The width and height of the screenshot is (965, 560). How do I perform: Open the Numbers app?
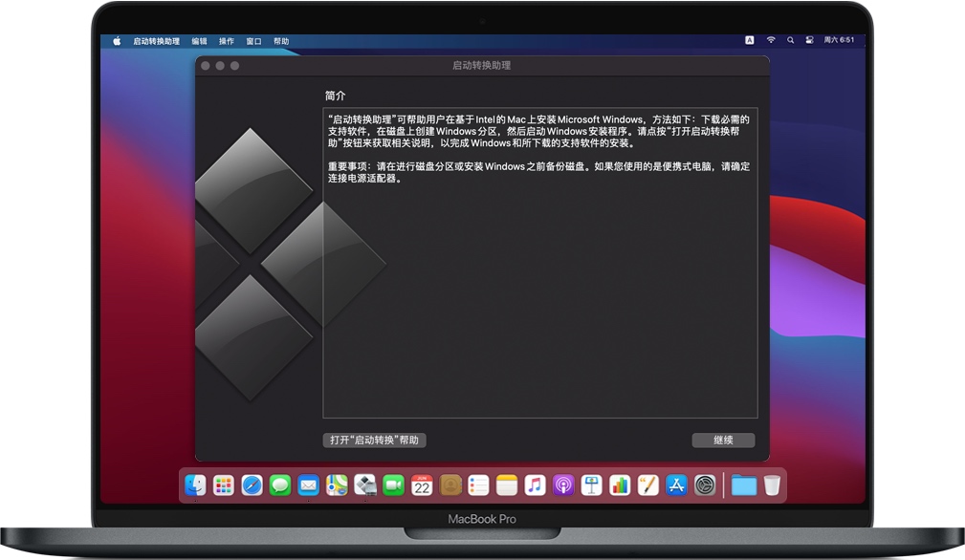(618, 485)
